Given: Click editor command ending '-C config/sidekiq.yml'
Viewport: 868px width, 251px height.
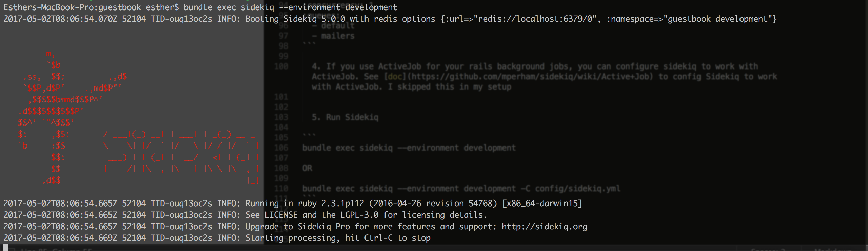Looking at the screenshot, I should (x=461, y=189).
